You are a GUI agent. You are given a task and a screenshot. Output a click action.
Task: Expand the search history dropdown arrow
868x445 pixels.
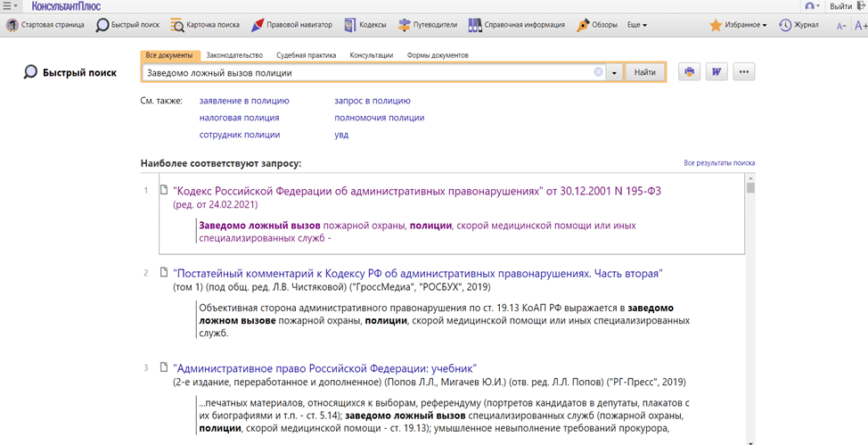point(615,72)
